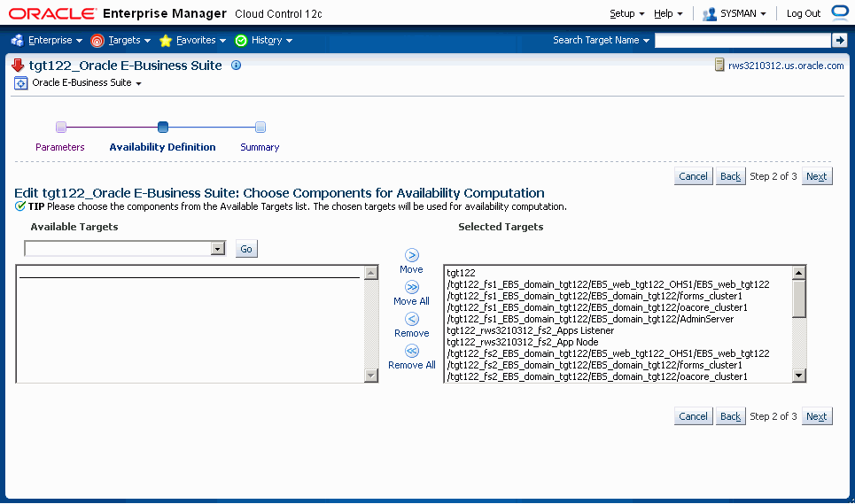Click the Available Targets scroll-down arrow
Screen dimensions: 855x504
pos(370,375)
